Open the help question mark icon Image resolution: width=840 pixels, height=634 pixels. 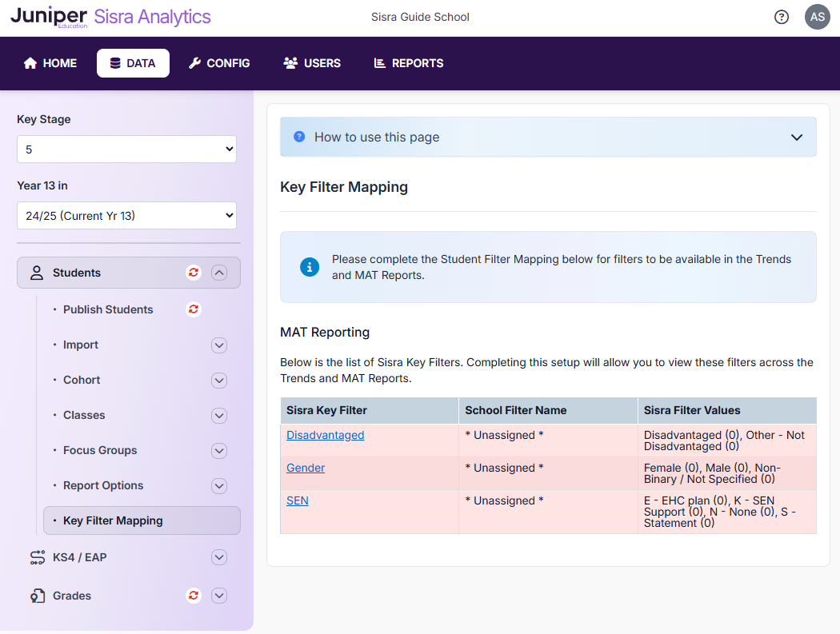click(782, 17)
